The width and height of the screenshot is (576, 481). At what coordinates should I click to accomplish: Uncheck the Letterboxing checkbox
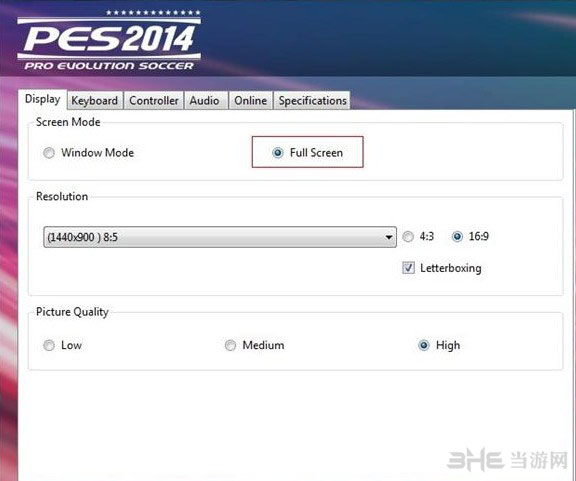point(408,268)
